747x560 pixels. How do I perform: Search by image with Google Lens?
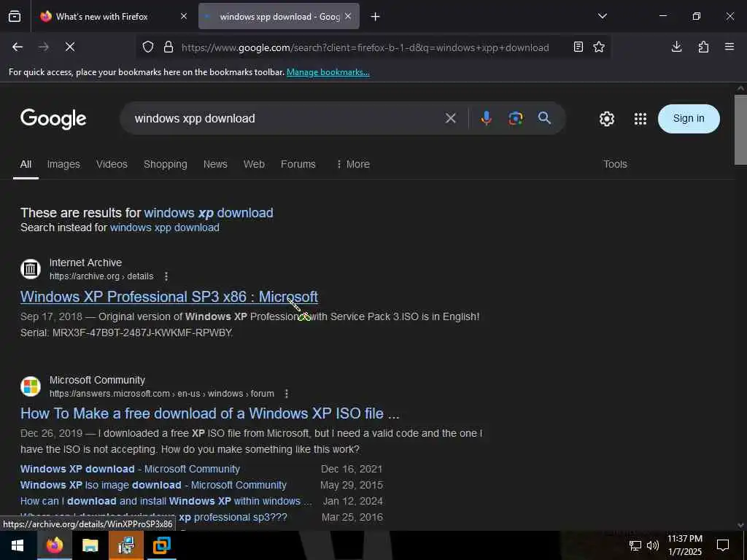(516, 118)
